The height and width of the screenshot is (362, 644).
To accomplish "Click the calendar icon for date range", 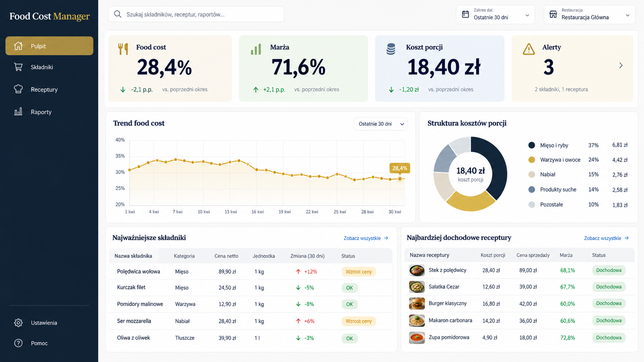I will point(466,14).
